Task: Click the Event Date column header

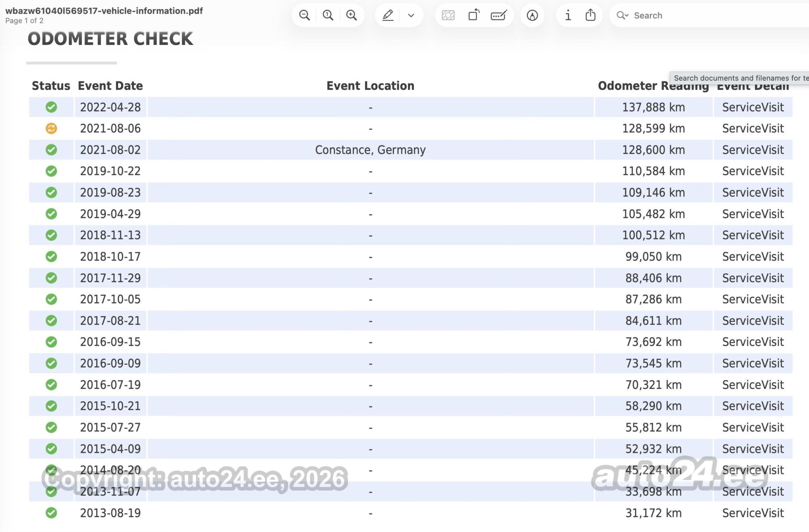Action: click(x=110, y=86)
